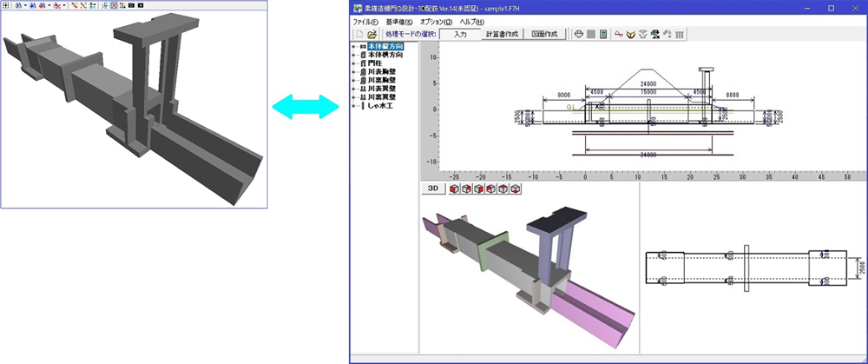Open the 基準値(K) menu
868x364 pixels.
[399, 23]
